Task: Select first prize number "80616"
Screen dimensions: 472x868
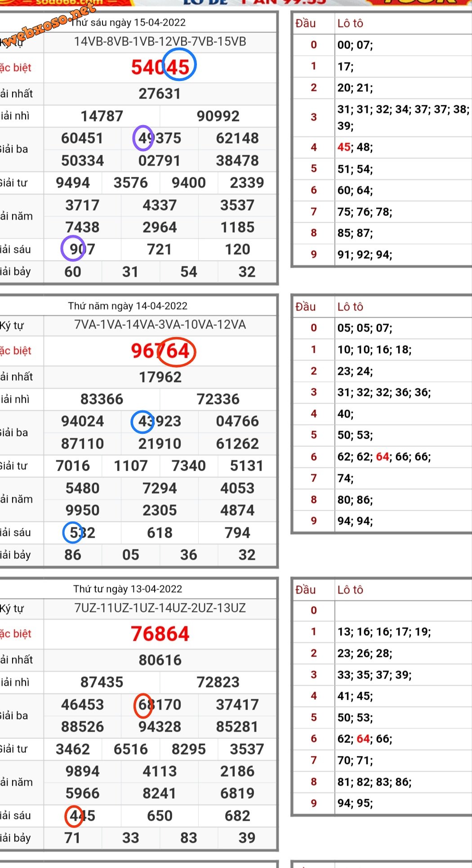Action: (x=160, y=660)
